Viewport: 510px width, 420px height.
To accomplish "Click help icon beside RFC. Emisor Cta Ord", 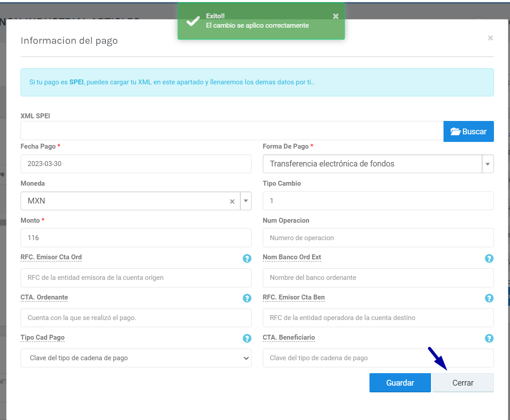I will 247,258.
